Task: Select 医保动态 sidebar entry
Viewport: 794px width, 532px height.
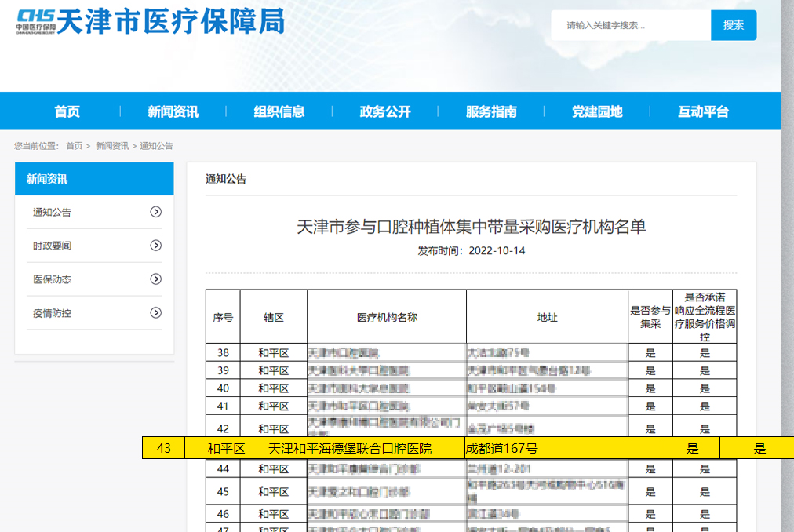Action: point(53,279)
